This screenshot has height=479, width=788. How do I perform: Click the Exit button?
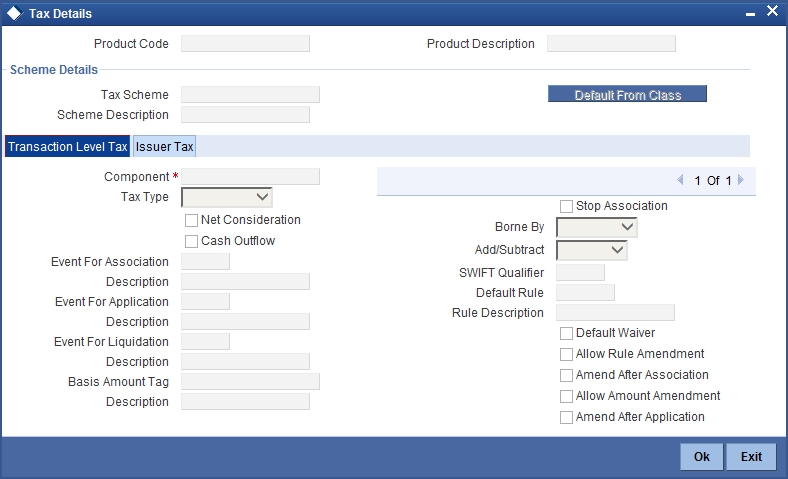tap(751, 457)
